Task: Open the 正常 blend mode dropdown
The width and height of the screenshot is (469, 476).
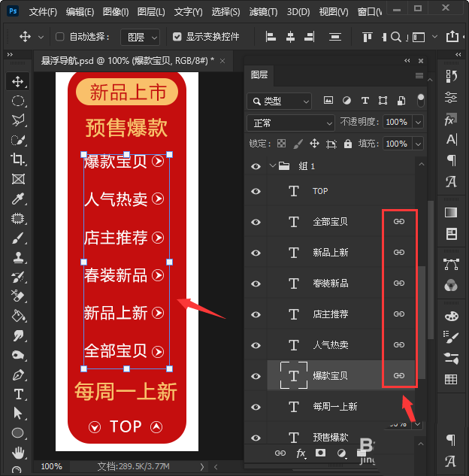Action: (290, 123)
